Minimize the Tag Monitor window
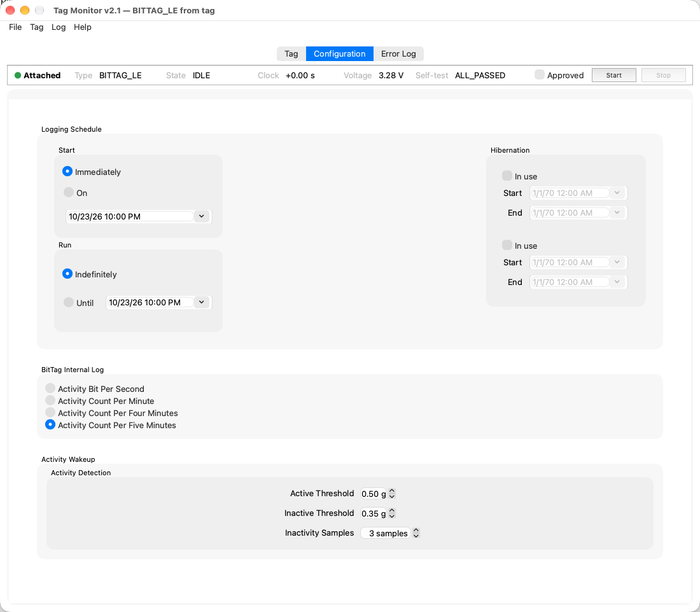This screenshot has height=612, width=700. (x=25, y=10)
